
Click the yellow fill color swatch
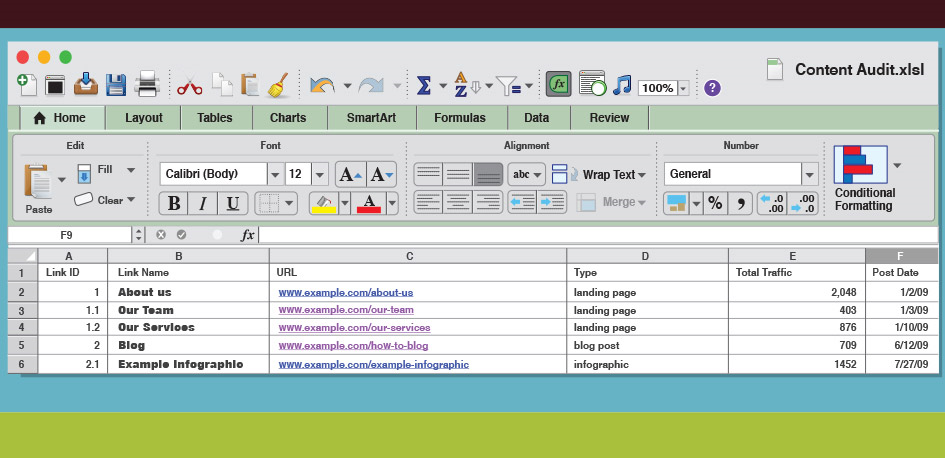tap(324, 203)
